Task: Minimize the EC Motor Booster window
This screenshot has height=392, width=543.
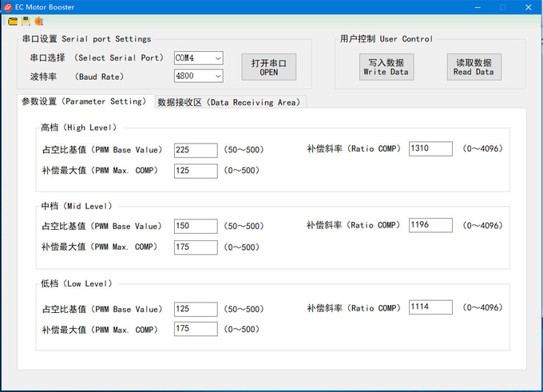Action: [x=478, y=7]
